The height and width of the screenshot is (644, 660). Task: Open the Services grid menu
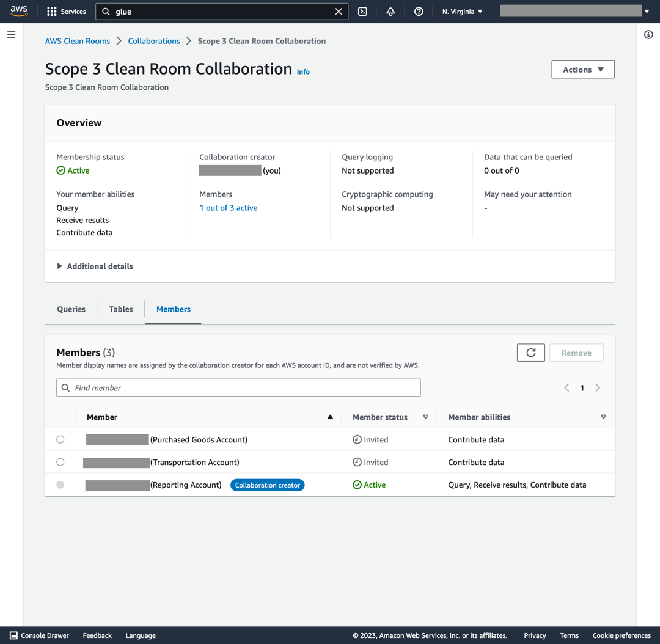point(66,11)
